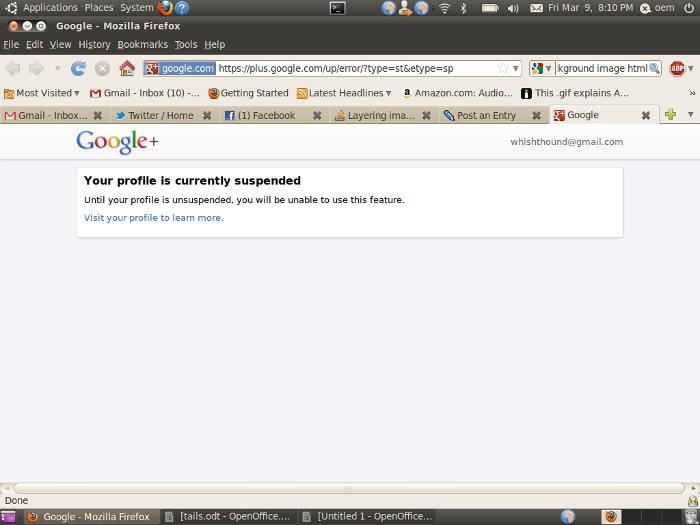700x525 pixels.
Task: Bookmark this page with the star icon
Action: point(502,69)
